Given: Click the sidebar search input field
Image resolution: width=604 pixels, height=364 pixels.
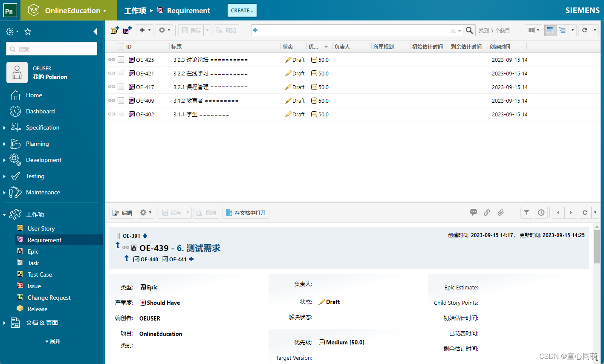Looking at the screenshot, I should (51, 49).
